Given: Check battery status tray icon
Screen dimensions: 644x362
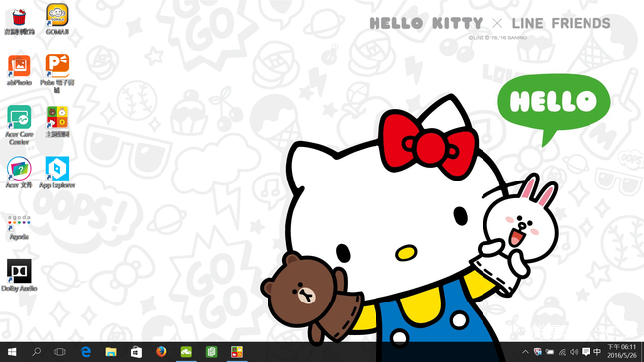Looking at the screenshot, I should coord(550,352).
